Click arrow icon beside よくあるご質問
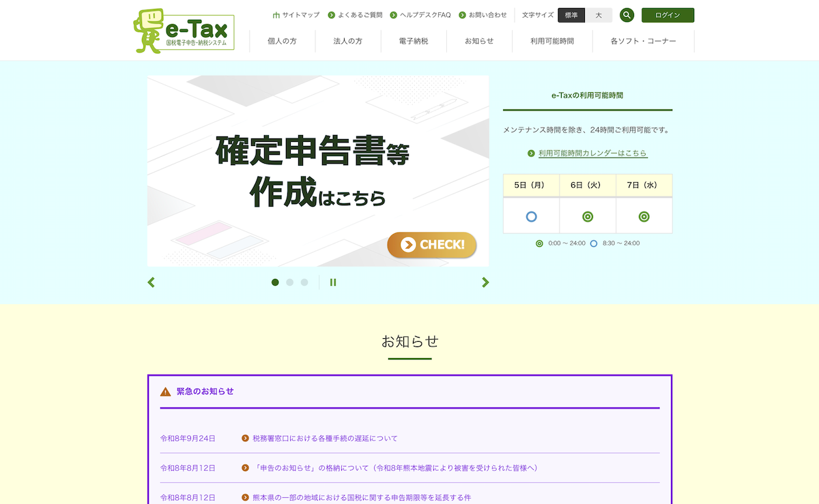Image resolution: width=819 pixels, height=504 pixels. point(332,15)
